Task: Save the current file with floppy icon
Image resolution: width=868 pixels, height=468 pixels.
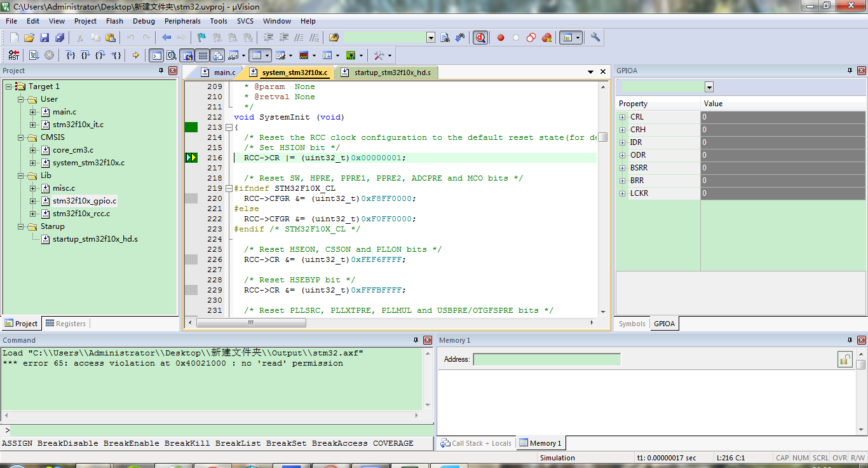Action: coord(44,38)
